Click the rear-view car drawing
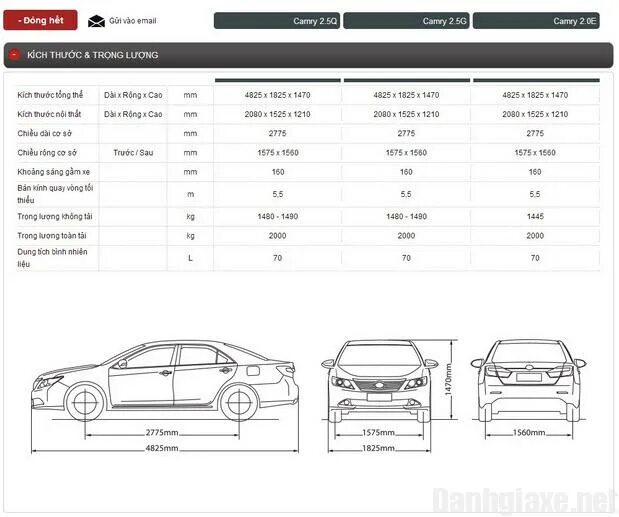This screenshot has width=619, height=517. [x=529, y=380]
